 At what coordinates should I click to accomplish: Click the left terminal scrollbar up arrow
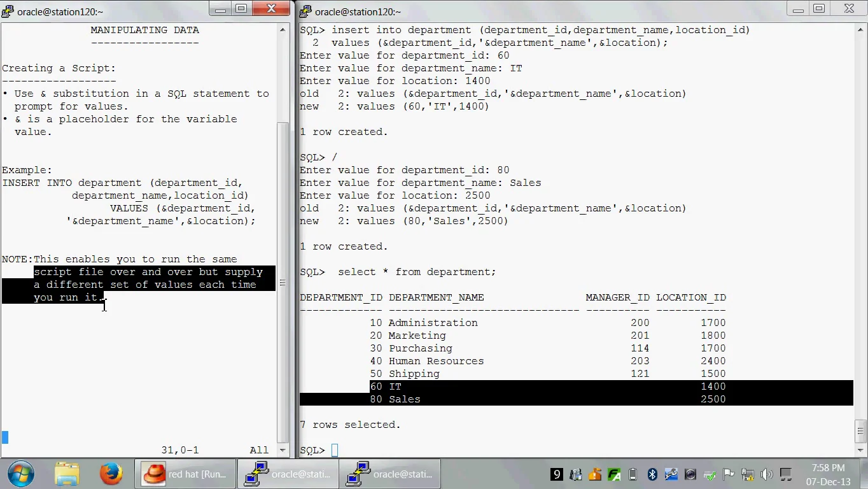point(283,29)
